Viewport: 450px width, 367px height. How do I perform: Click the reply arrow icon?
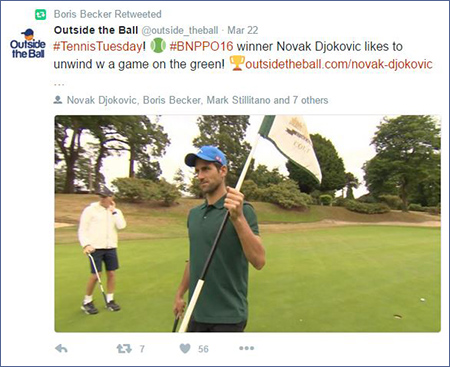click(x=61, y=349)
